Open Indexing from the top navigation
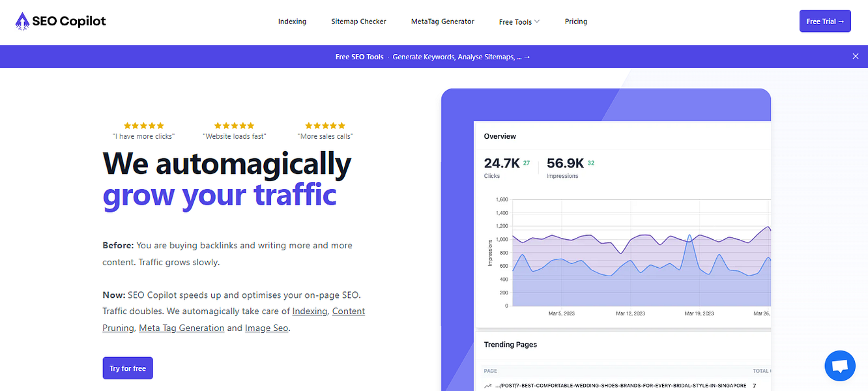The width and height of the screenshot is (868, 391). pos(292,22)
